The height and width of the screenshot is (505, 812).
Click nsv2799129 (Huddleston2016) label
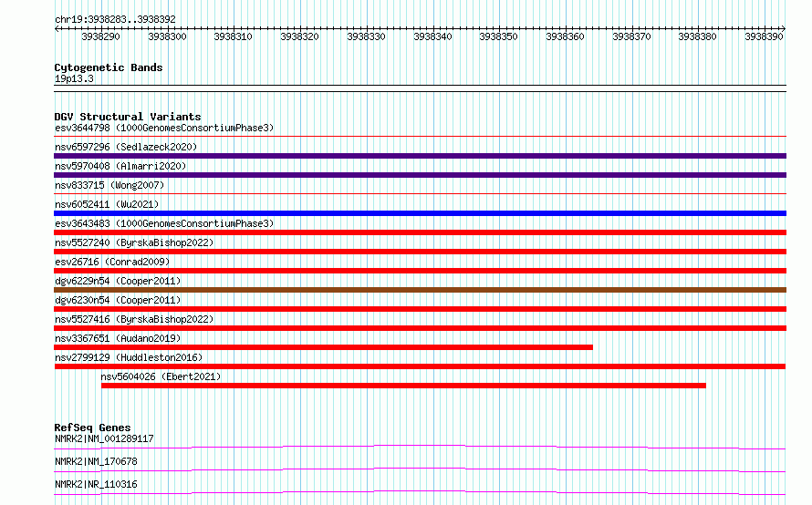(129, 357)
